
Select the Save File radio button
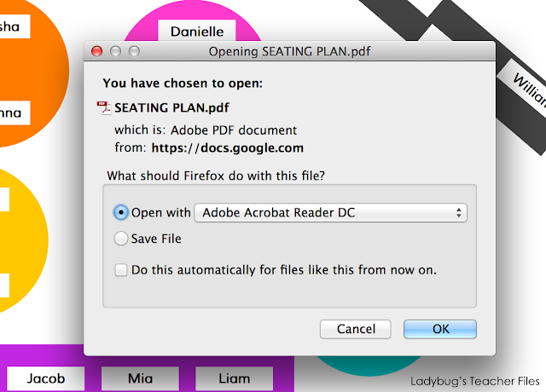pos(121,239)
